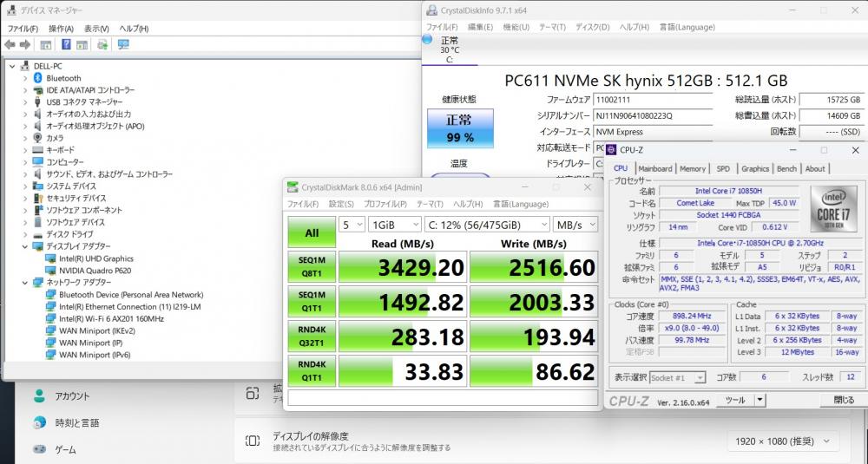Click the drive C status indicator circle
This screenshot has width=868, height=464.
(427, 40)
